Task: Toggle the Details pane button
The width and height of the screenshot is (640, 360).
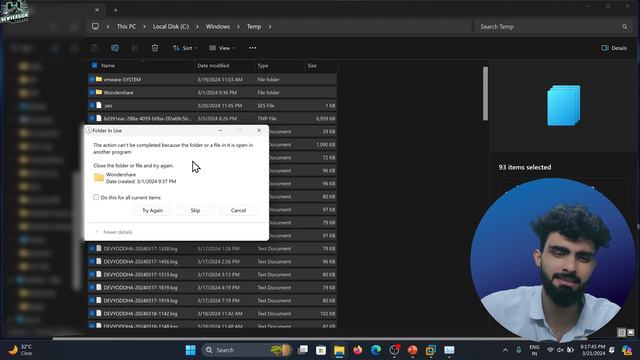Action: pyautogui.click(x=614, y=48)
